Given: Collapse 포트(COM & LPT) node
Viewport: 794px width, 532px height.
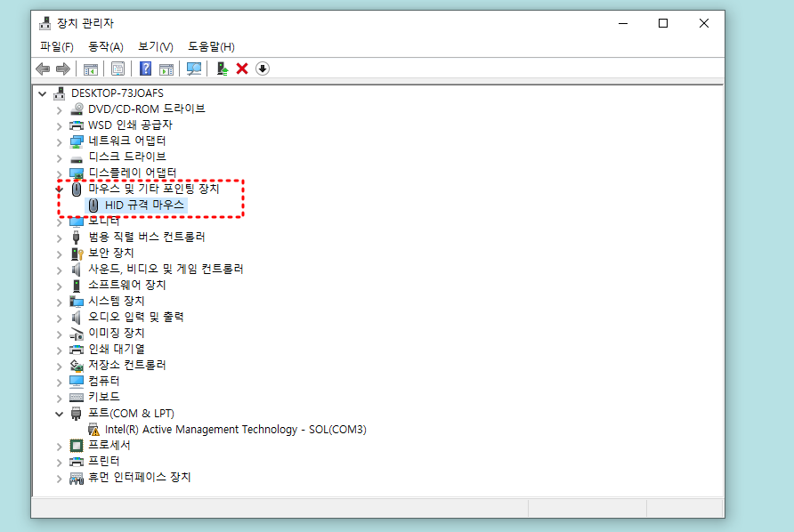Looking at the screenshot, I should coord(60,414).
